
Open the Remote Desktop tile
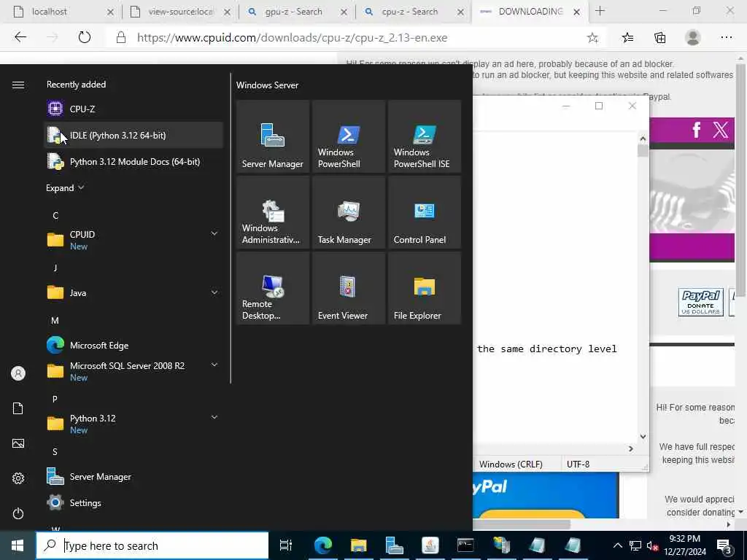point(273,288)
